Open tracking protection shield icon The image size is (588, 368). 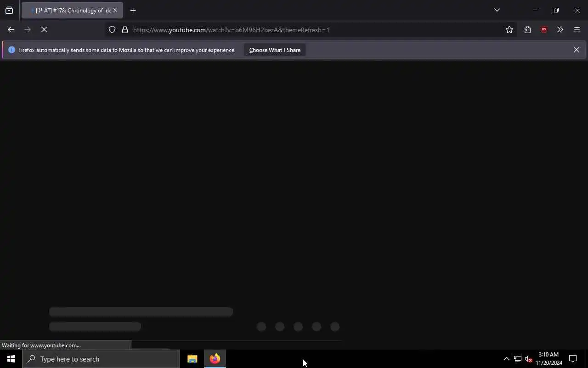(x=112, y=30)
